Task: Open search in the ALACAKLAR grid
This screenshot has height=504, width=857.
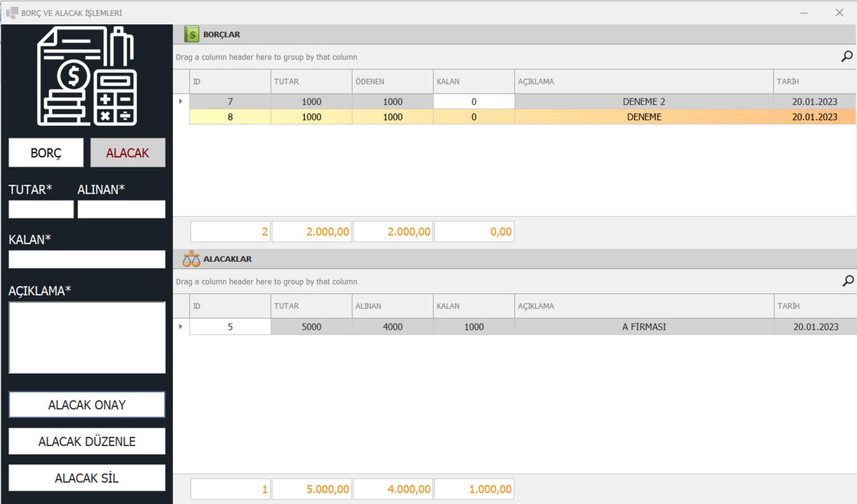Action: (848, 281)
